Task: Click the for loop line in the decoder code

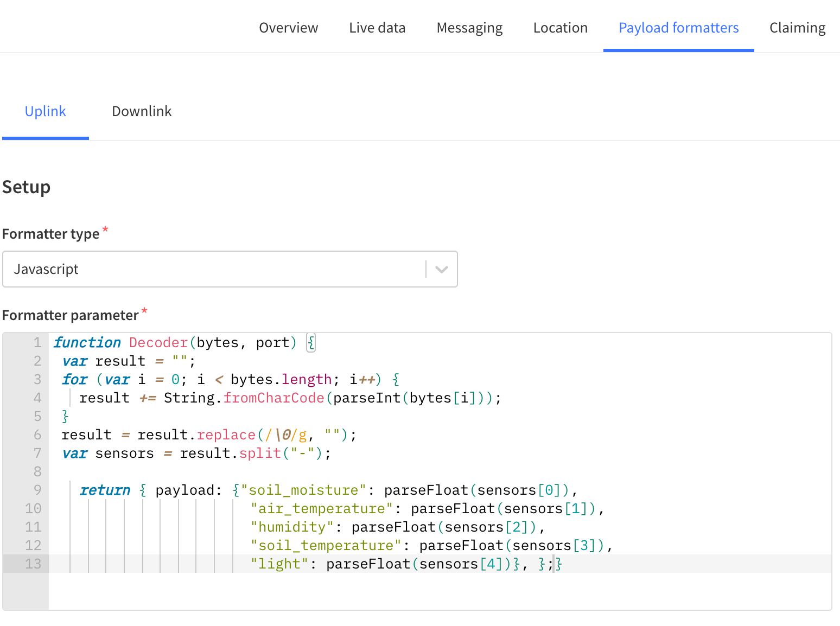Action: [228, 379]
